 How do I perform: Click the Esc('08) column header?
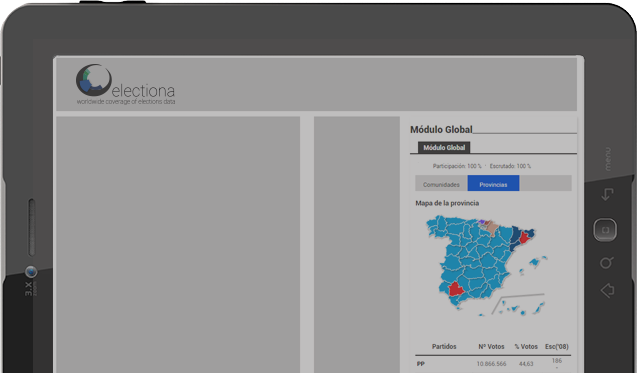(557, 347)
